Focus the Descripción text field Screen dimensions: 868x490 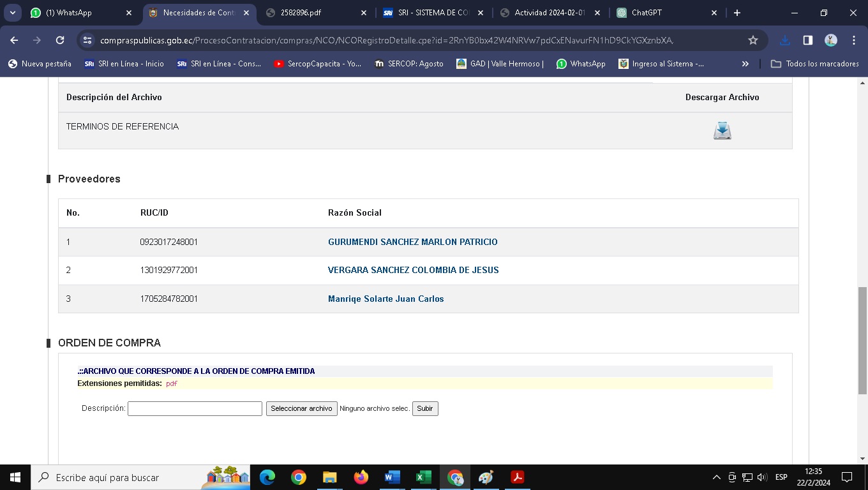(x=195, y=408)
